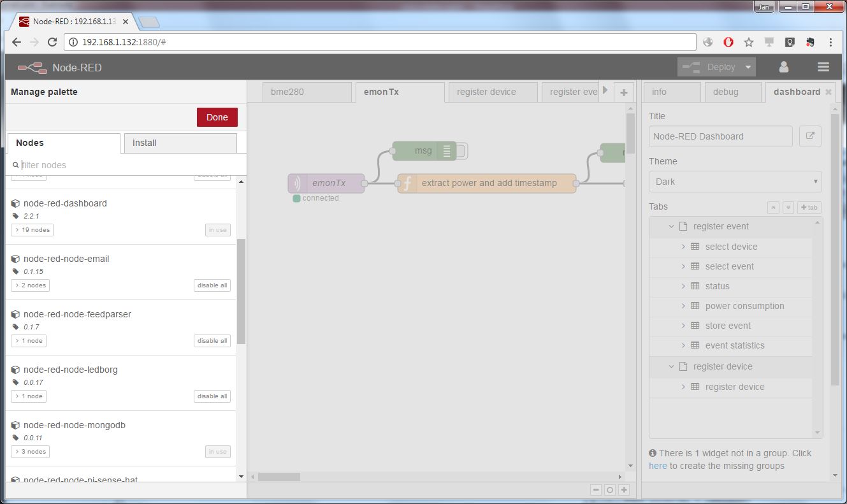This screenshot has height=504, width=847.
Task: Switch to the Nodes palette tab
Action: (x=63, y=143)
